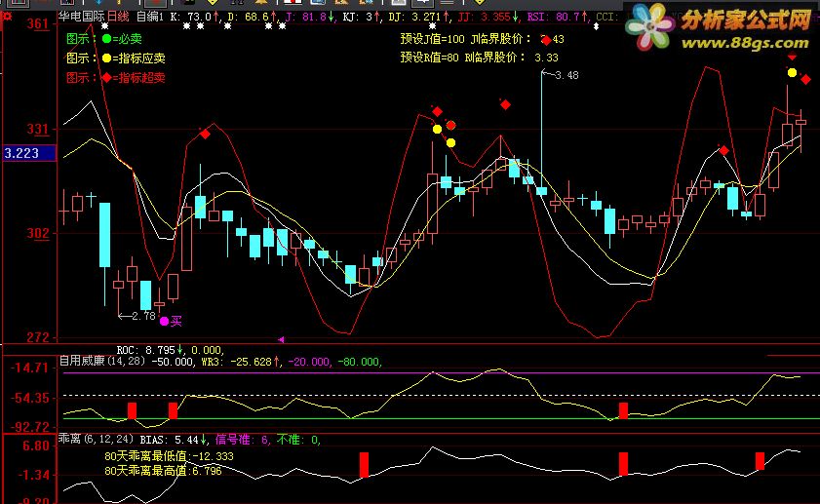Click the 预设R值=80 R临界股价 line
The width and height of the screenshot is (820, 504).
[x=479, y=58]
